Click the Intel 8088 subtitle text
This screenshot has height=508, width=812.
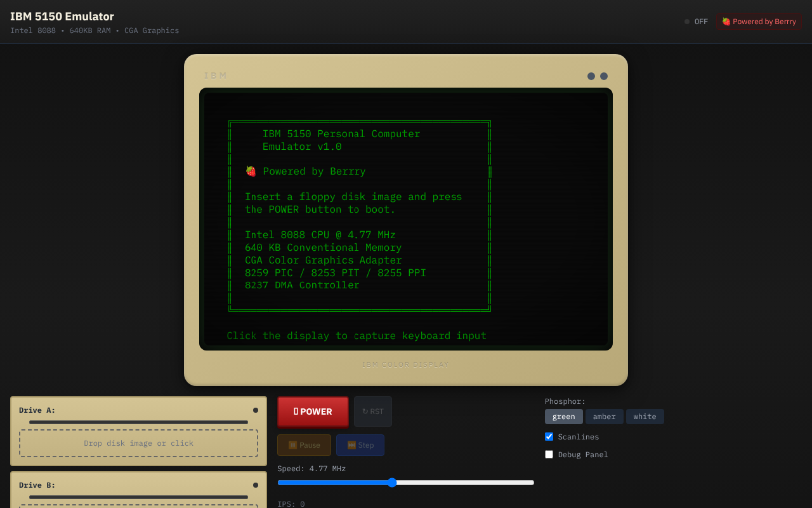tap(95, 30)
